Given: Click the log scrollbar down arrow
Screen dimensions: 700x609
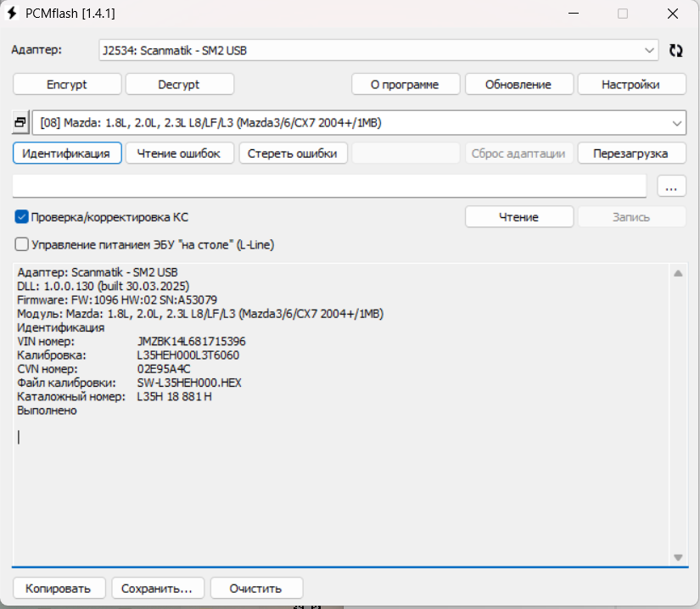Looking at the screenshot, I should click(x=678, y=557).
